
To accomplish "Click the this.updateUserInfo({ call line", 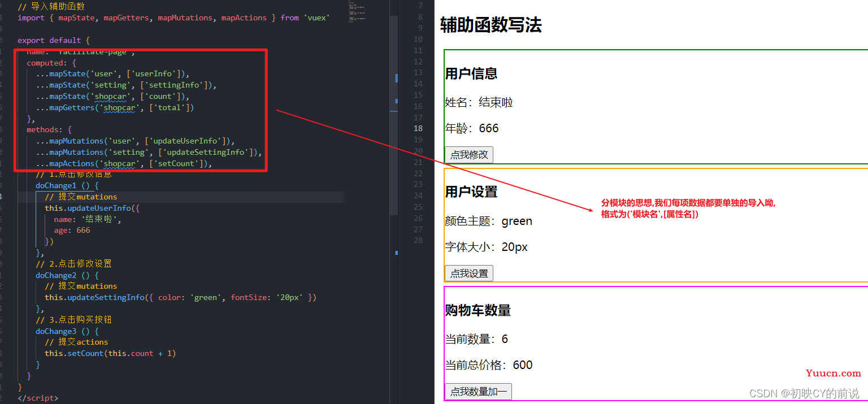I will point(92,208).
